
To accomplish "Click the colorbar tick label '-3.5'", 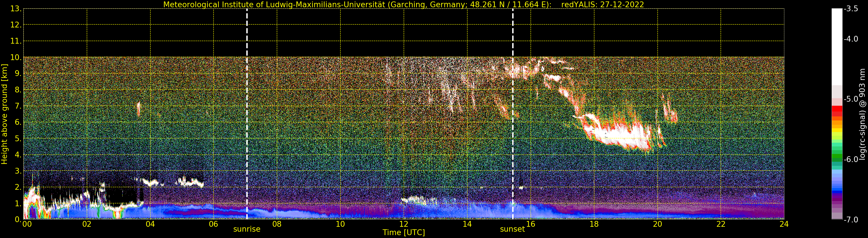I will (851, 9).
